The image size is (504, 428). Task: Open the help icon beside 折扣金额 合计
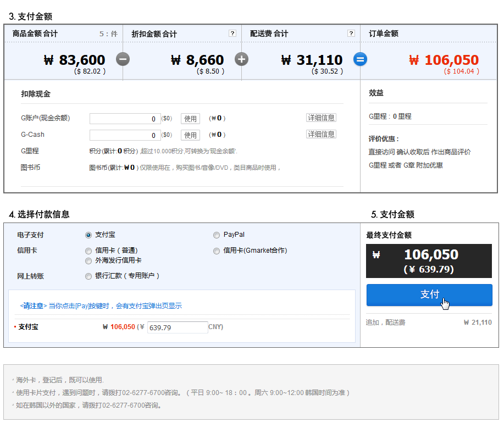232,34
